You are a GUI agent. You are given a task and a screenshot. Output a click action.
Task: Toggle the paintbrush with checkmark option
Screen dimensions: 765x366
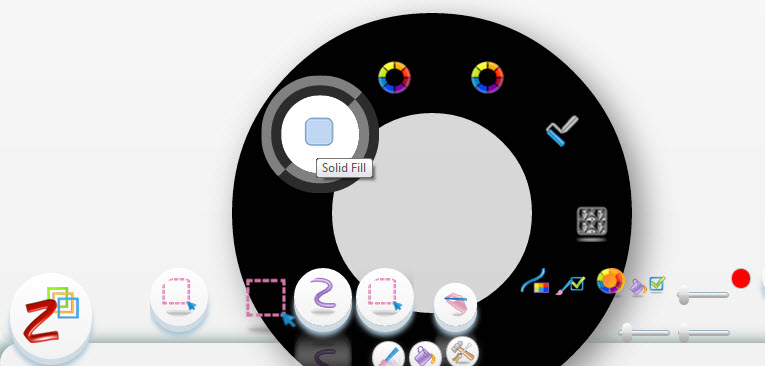pyautogui.click(x=571, y=284)
